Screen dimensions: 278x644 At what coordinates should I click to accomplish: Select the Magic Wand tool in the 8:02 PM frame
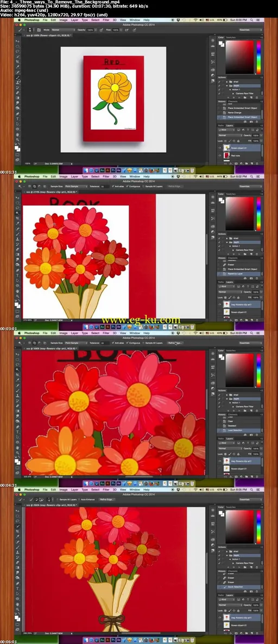click(17, 213)
